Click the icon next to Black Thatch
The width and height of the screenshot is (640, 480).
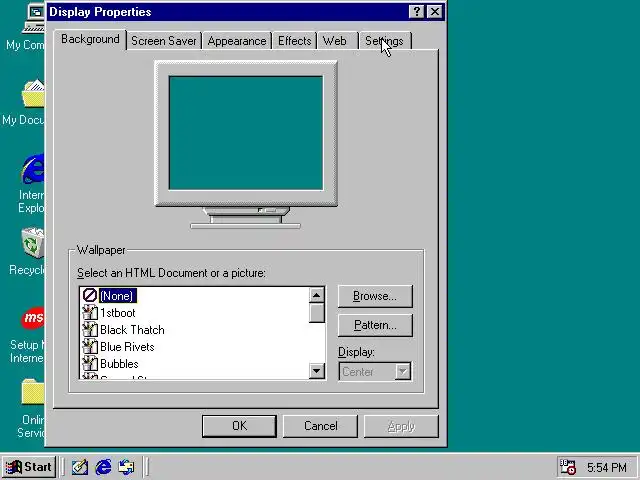(x=90, y=330)
